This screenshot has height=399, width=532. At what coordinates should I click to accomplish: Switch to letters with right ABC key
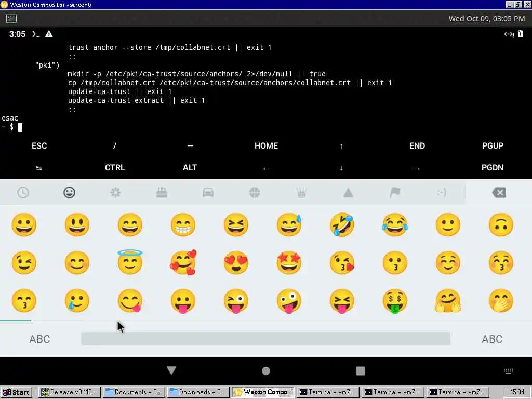tap(492, 339)
